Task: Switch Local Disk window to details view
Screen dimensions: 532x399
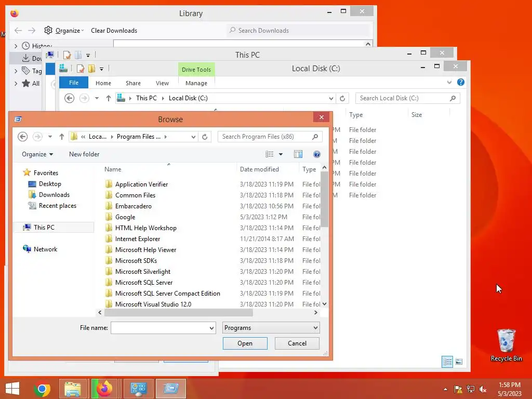Action: (447, 362)
